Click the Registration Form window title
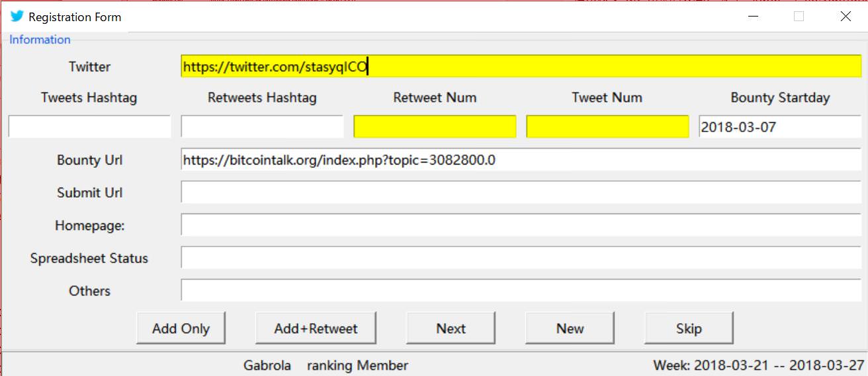Viewport: 868px width, 376px height. 75,17
